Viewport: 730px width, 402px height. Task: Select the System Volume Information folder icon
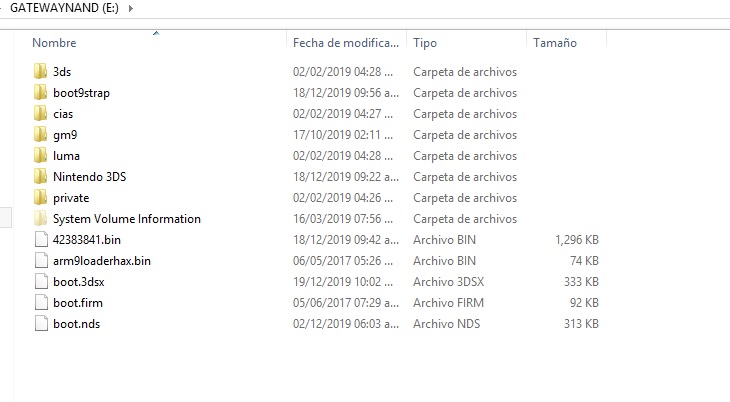tap(41, 218)
